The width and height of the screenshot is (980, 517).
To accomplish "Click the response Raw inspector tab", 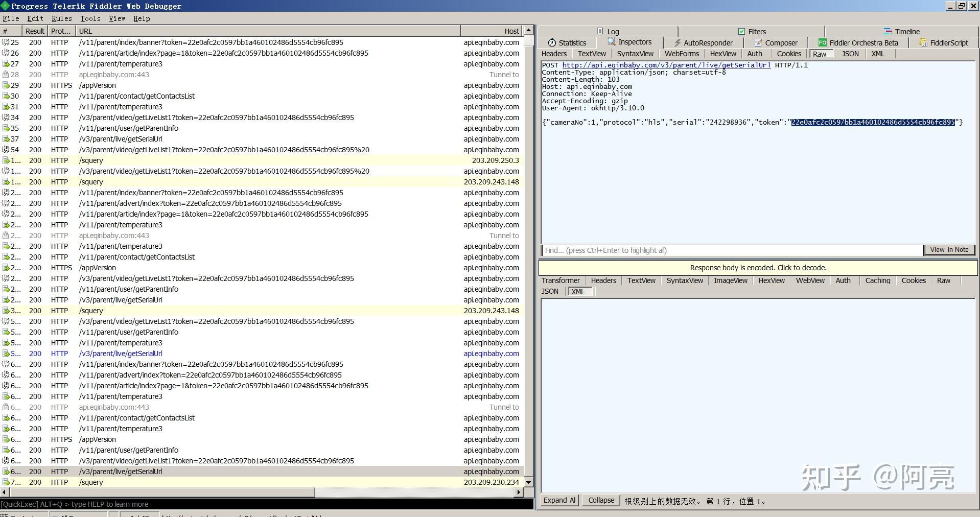I will [x=943, y=280].
